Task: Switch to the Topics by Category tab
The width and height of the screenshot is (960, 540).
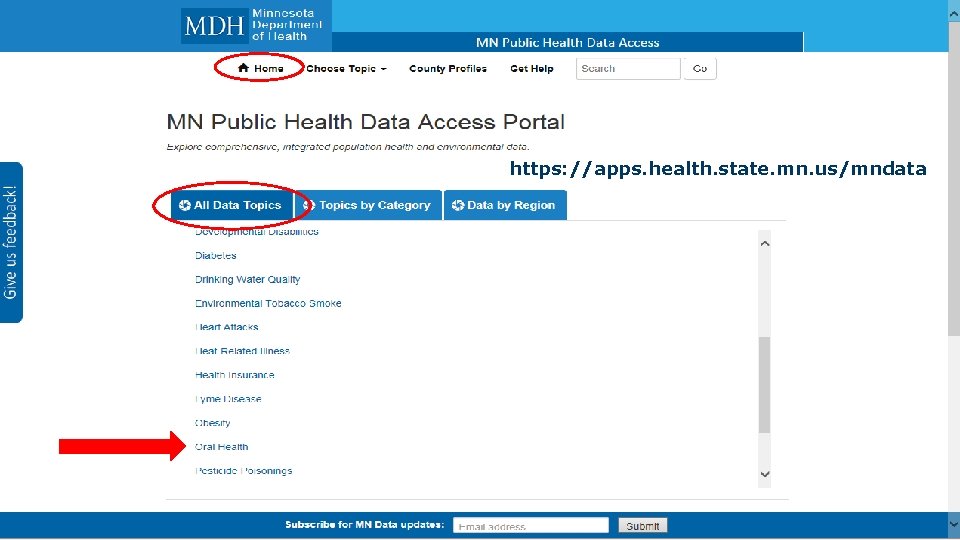Action: pyautogui.click(x=368, y=205)
